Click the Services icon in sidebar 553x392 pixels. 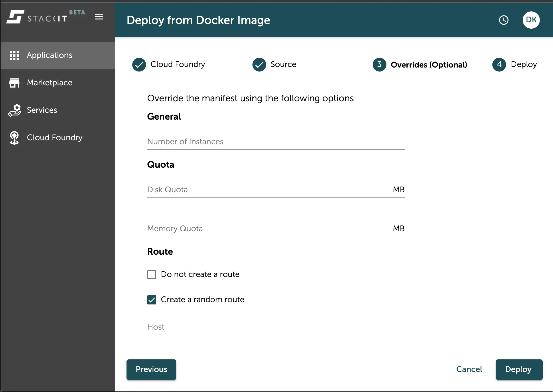coord(15,110)
